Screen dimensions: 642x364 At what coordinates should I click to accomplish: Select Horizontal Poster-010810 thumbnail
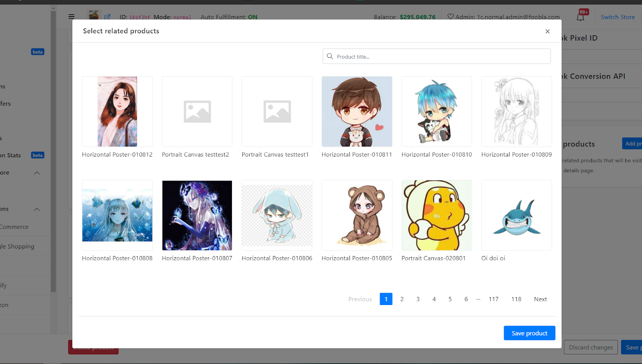coord(437,112)
